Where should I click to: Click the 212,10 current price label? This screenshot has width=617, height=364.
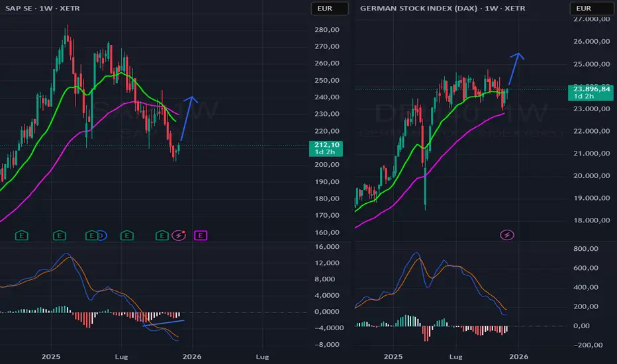point(326,148)
